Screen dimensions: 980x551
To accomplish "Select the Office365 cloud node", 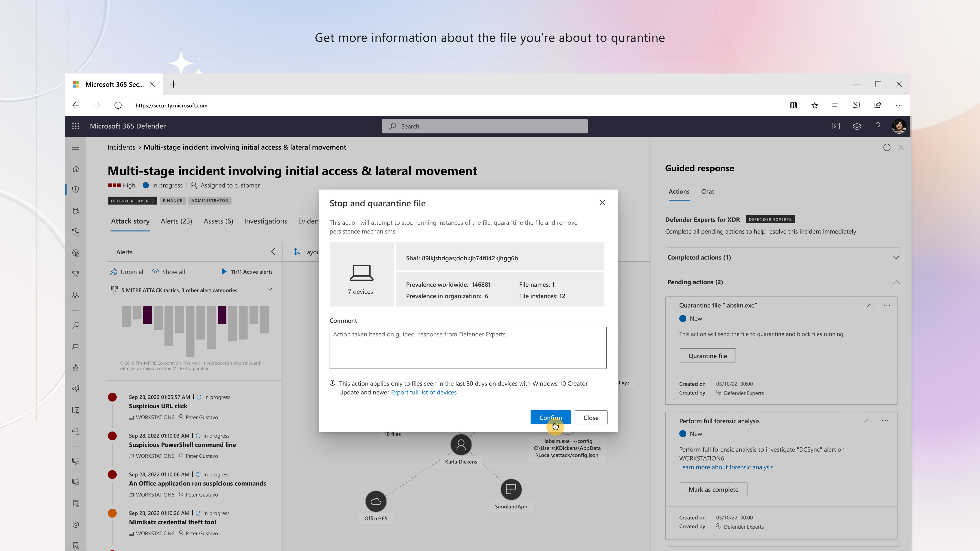I will 376,501.
